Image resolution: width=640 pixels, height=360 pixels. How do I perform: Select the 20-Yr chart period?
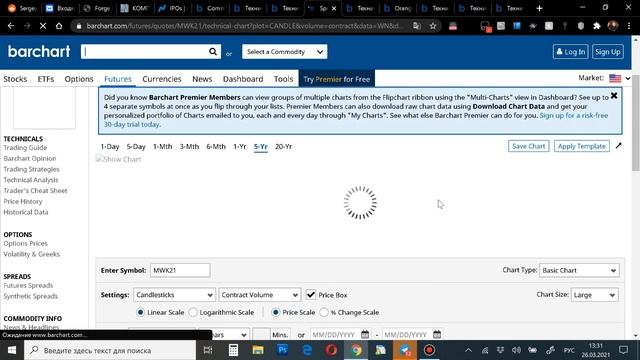point(283,147)
